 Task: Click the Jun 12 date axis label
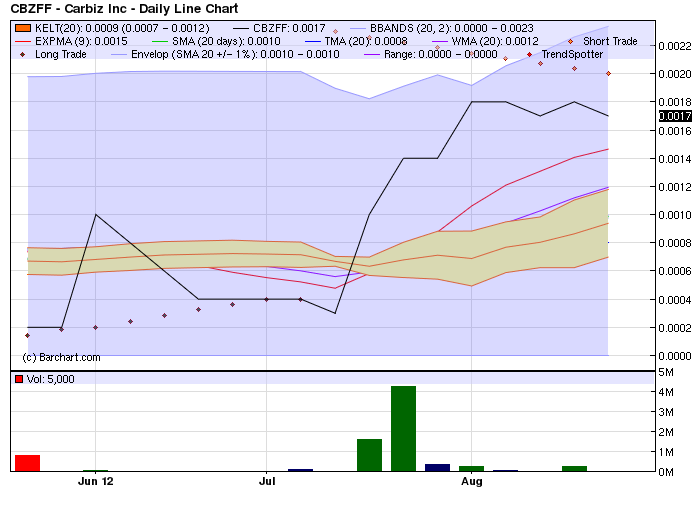click(x=96, y=481)
